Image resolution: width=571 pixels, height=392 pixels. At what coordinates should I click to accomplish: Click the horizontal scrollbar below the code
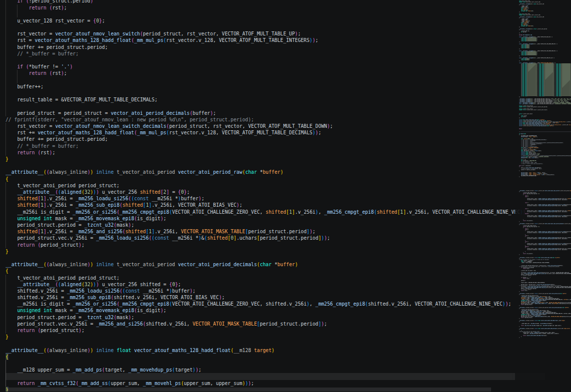point(248,390)
